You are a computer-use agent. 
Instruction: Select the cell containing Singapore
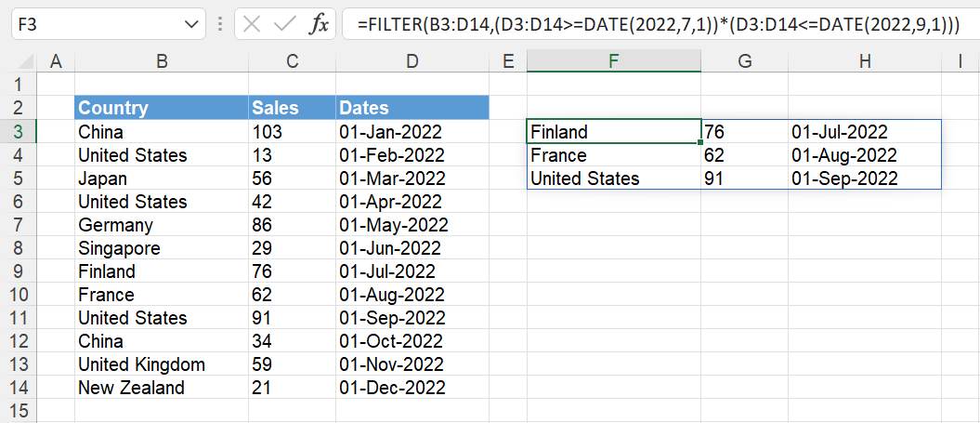click(162, 248)
